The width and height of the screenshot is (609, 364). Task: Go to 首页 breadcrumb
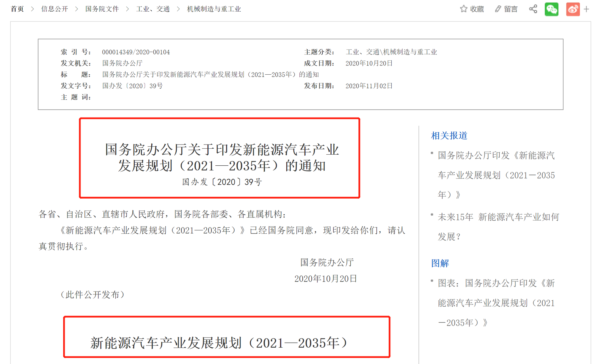(17, 9)
